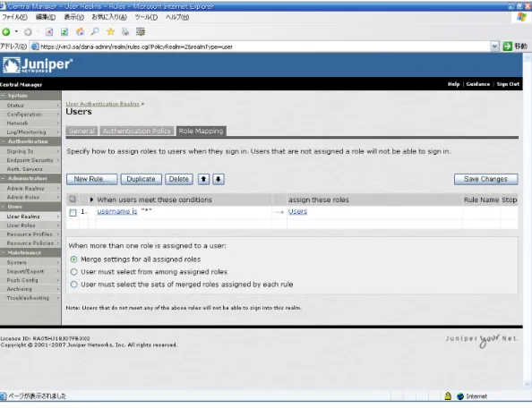Screen dimensions: 532x408
Task: Click the Stop loading icon in toolbar
Action: point(49,32)
